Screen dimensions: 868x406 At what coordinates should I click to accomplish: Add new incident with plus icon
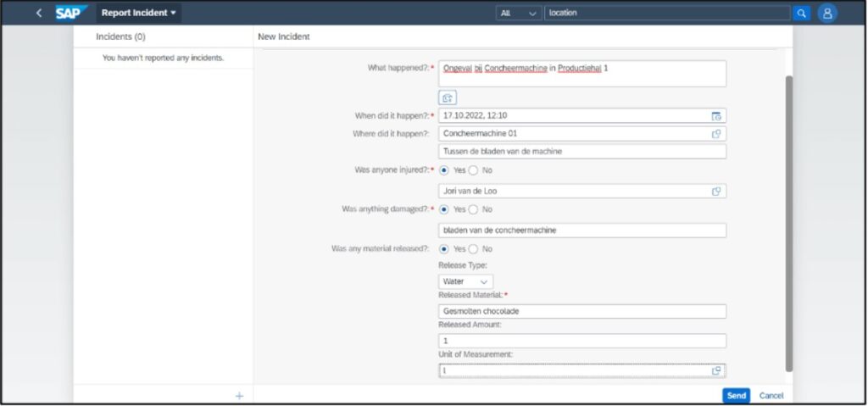point(239,396)
